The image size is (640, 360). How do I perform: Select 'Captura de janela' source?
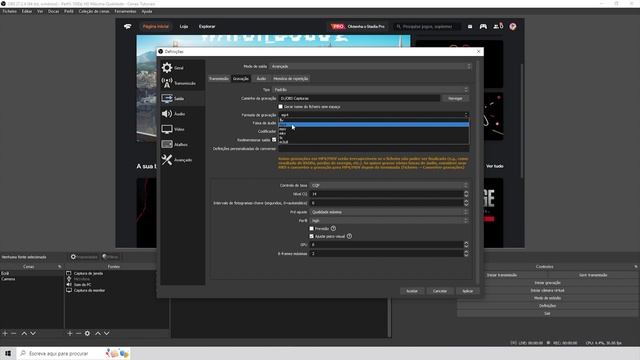88,273
